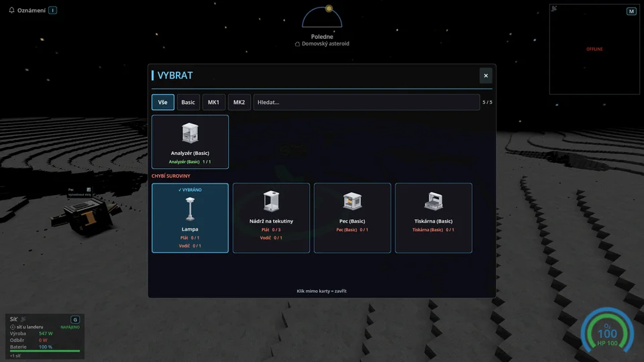The height and width of the screenshot is (362, 644).
Task: Click the I key badge beside Oznámení
Action: 52,10
